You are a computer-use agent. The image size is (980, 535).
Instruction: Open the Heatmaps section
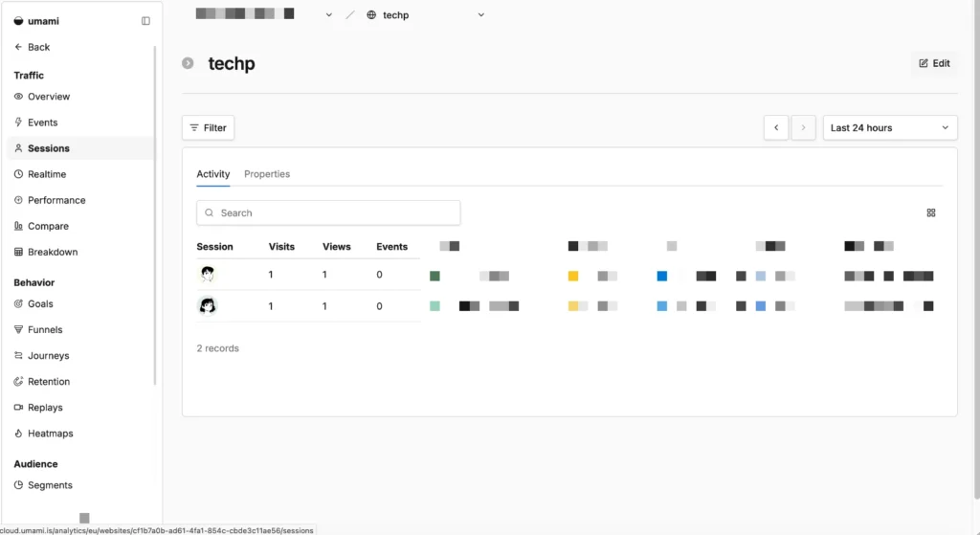pyautogui.click(x=50, y=434)
